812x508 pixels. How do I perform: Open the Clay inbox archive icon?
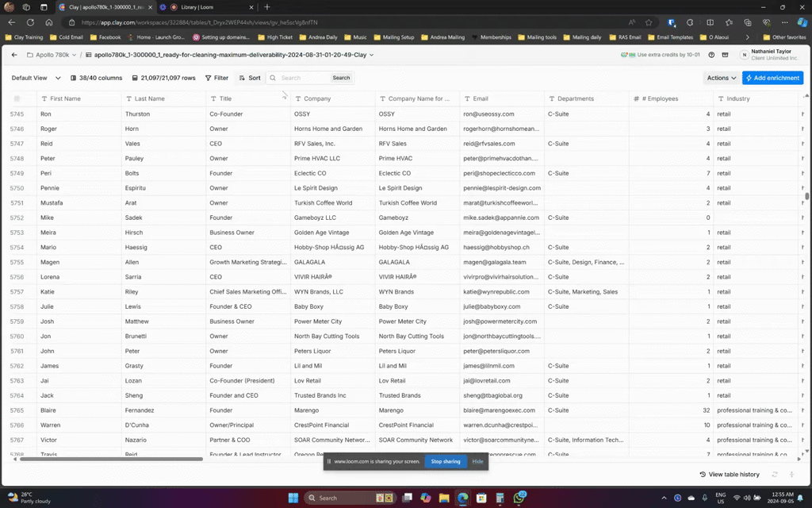pyautogui.click(x=725, y=55)
